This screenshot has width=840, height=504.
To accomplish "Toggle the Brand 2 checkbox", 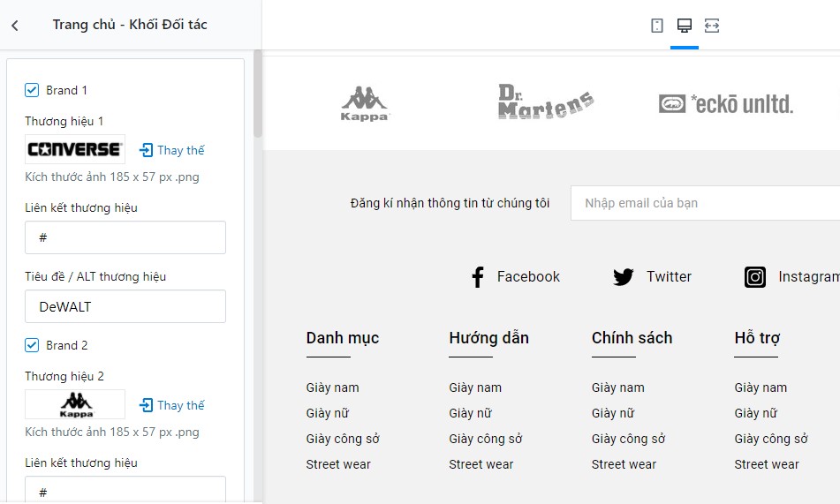I will click(x=32, y=345).
